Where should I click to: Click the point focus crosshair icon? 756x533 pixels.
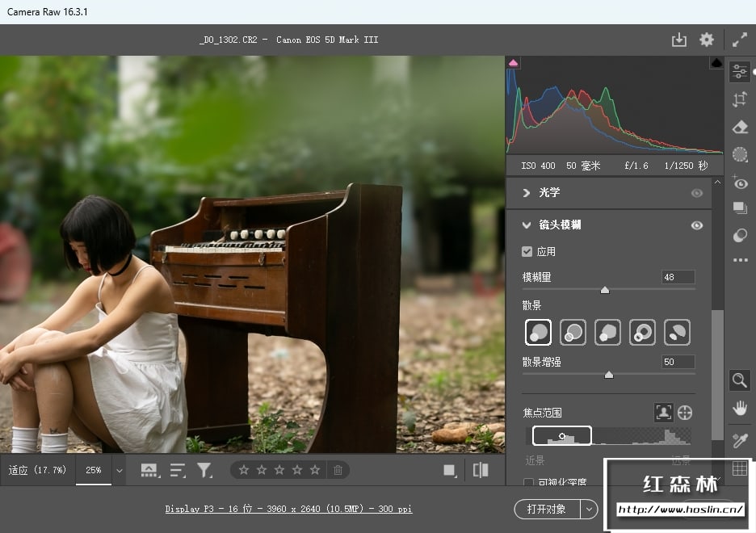tap(685, 413)
